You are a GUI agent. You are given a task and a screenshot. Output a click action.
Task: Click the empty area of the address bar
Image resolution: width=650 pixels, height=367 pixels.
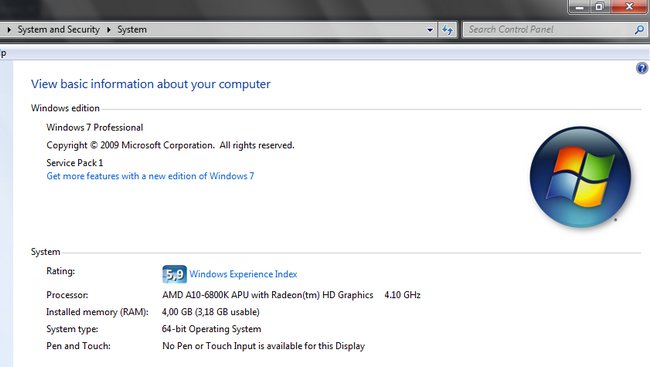pyautogui.click(x=286, y=30)
